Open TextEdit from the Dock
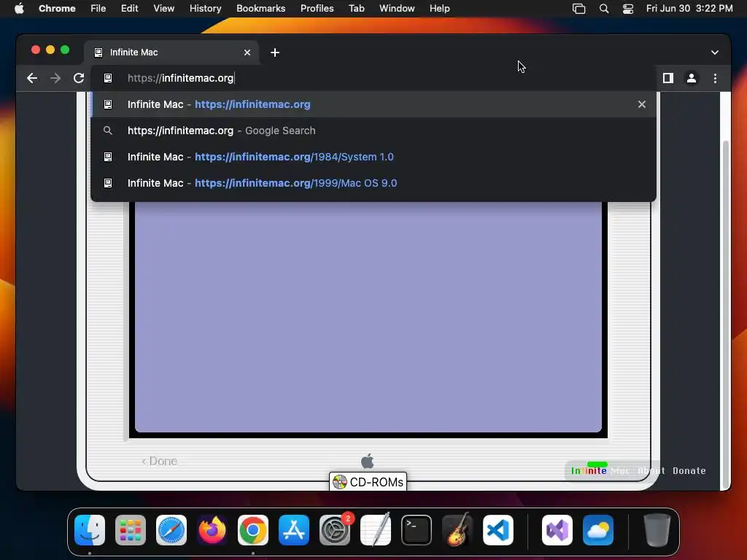 click(x=376, y=530)
